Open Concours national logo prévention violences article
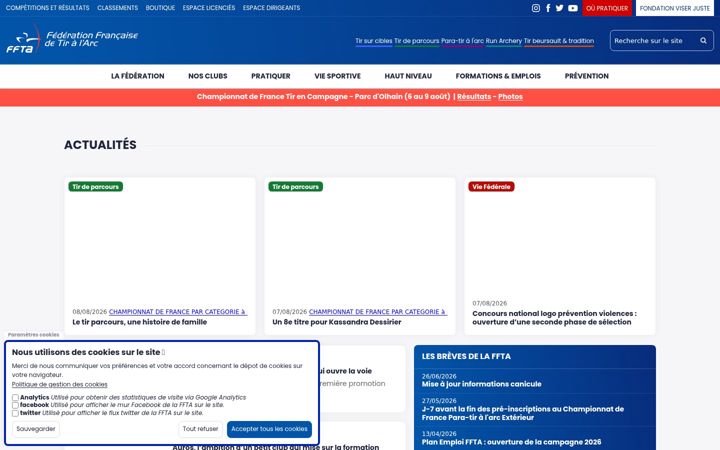The width and height of the screenshot is (720, 450). click(x=554, y=318)
